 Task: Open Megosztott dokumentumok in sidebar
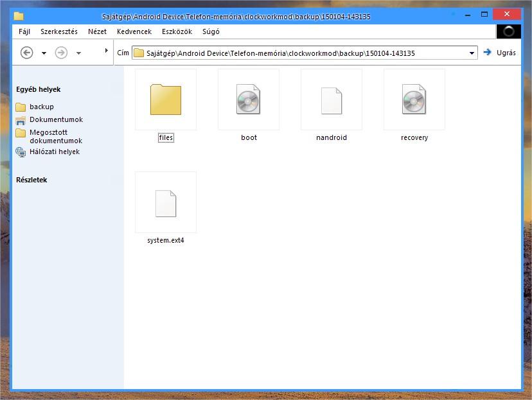tap(56, 136)
